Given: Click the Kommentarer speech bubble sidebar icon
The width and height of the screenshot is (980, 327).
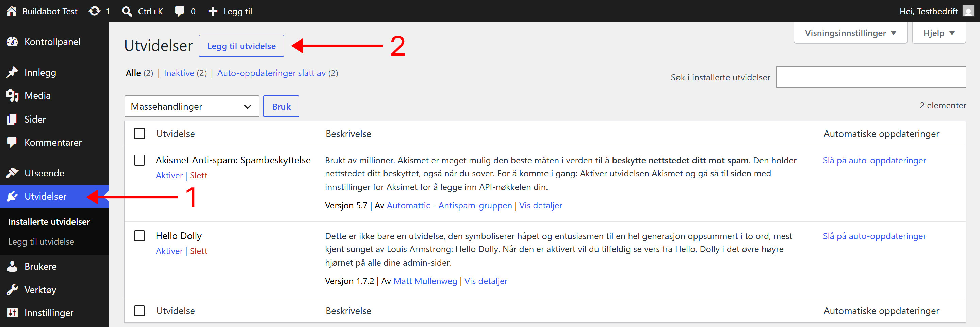Looking at the screenshot, I should [12, 142].
